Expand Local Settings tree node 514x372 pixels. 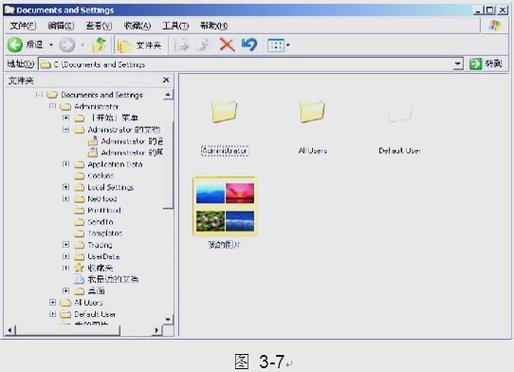click(66, 187)
